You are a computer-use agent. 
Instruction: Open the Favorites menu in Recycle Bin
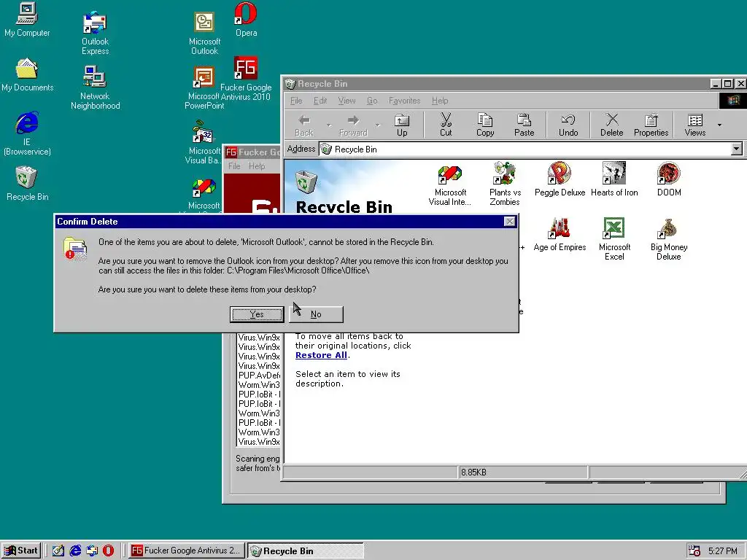click(404, 101)
